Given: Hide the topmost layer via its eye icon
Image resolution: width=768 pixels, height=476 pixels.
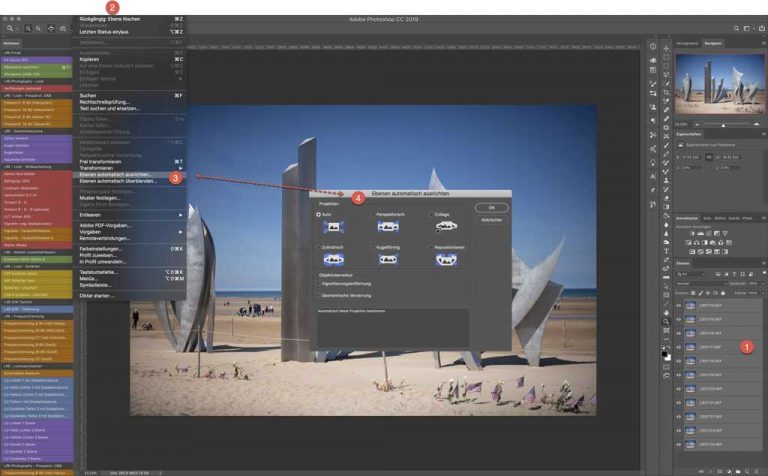Looking at the screenshot, I should tap(679, 306).
